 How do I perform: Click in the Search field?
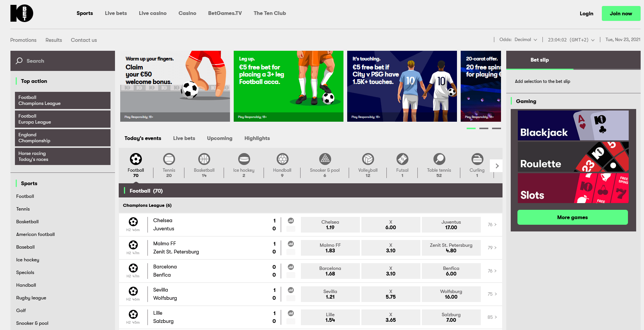point(63,61)
